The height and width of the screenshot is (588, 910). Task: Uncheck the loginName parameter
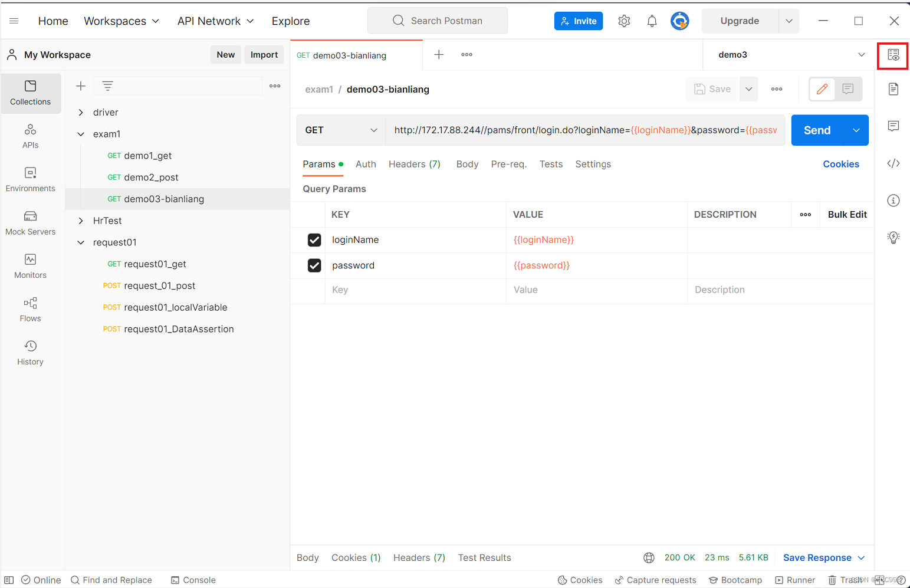[314, 240]
